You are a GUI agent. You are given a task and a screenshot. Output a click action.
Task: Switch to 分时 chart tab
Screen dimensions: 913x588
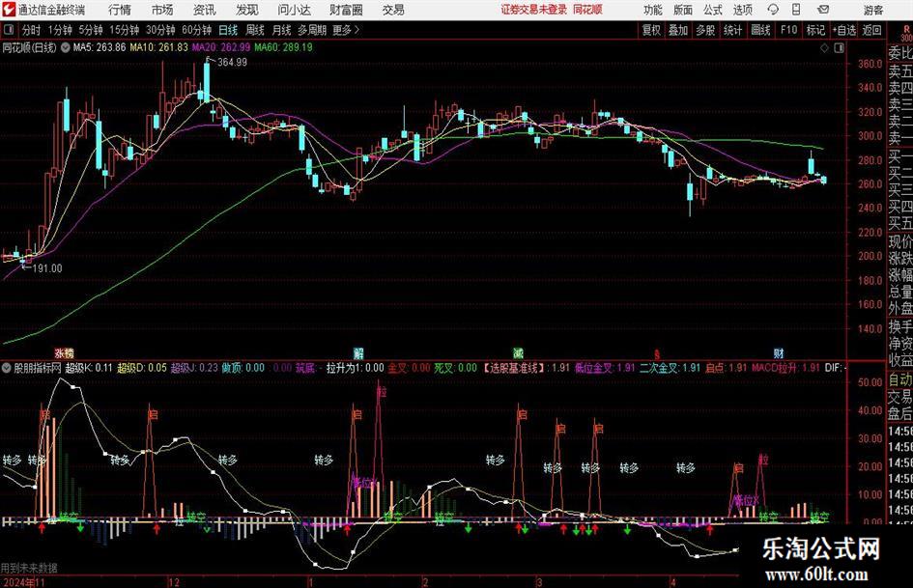(x=32, y=30)
